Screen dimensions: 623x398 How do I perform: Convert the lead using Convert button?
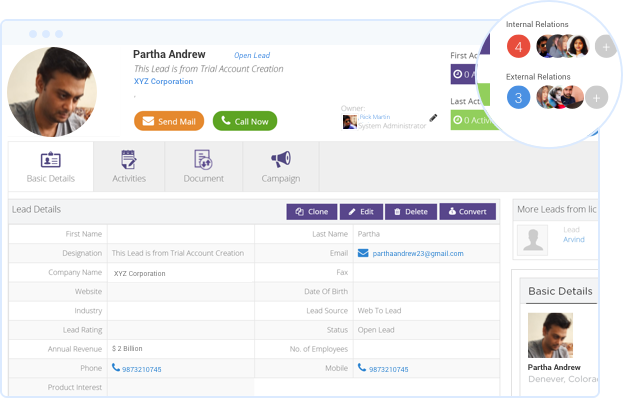coord(467,212)
